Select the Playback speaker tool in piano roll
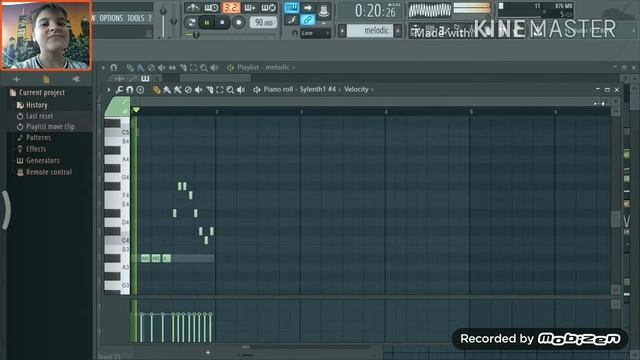 click(x=241, y=90)
